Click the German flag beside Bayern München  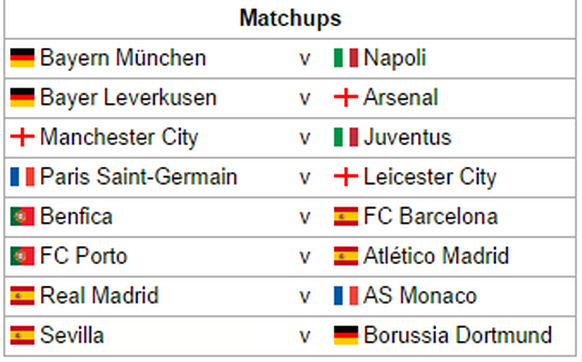22,58
